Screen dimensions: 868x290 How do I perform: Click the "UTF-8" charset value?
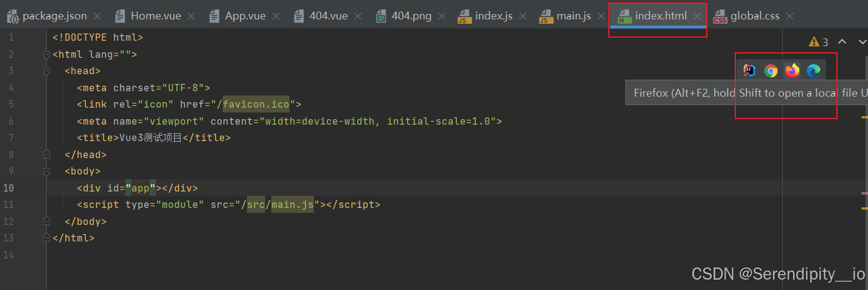(183, 88)
